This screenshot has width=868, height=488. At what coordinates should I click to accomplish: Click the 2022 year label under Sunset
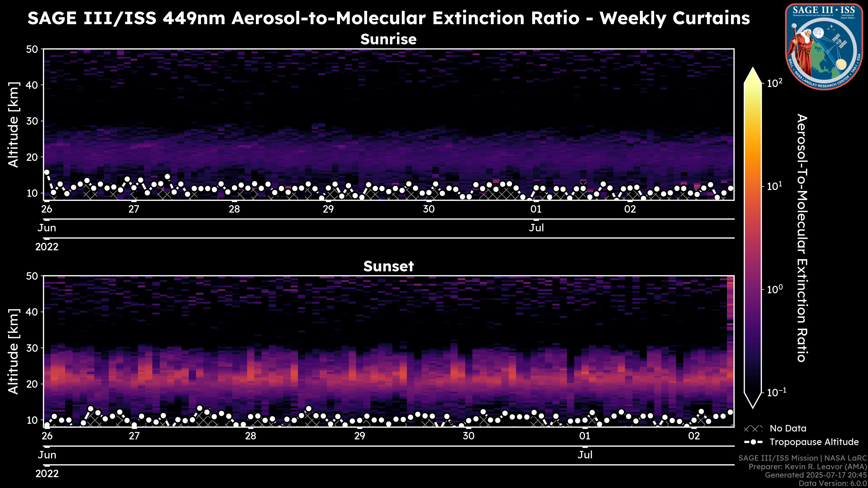[47, 474]
